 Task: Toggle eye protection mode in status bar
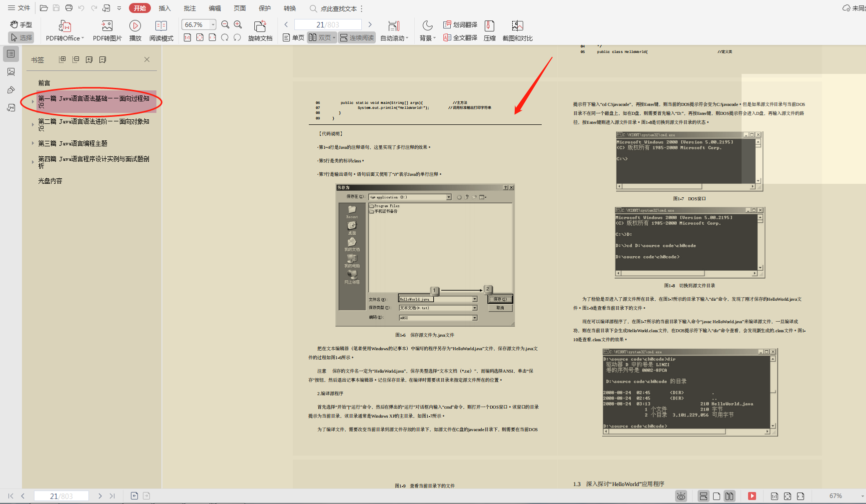point(681,496)
